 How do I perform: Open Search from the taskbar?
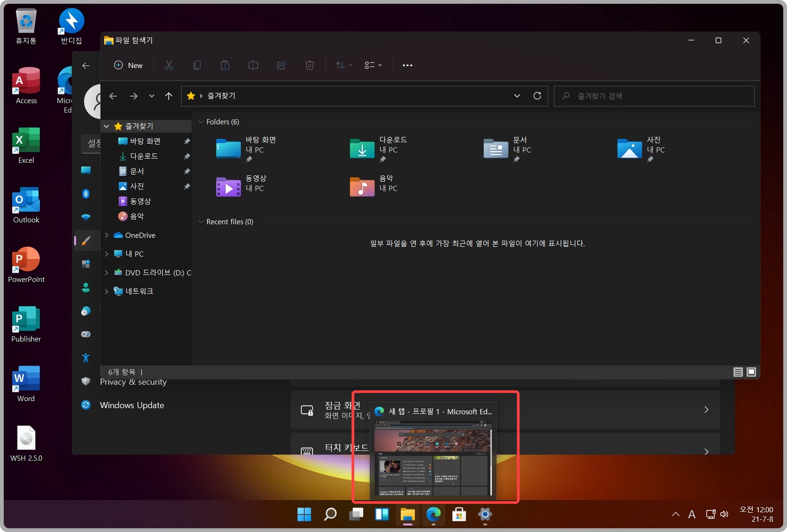coord(330,515)
